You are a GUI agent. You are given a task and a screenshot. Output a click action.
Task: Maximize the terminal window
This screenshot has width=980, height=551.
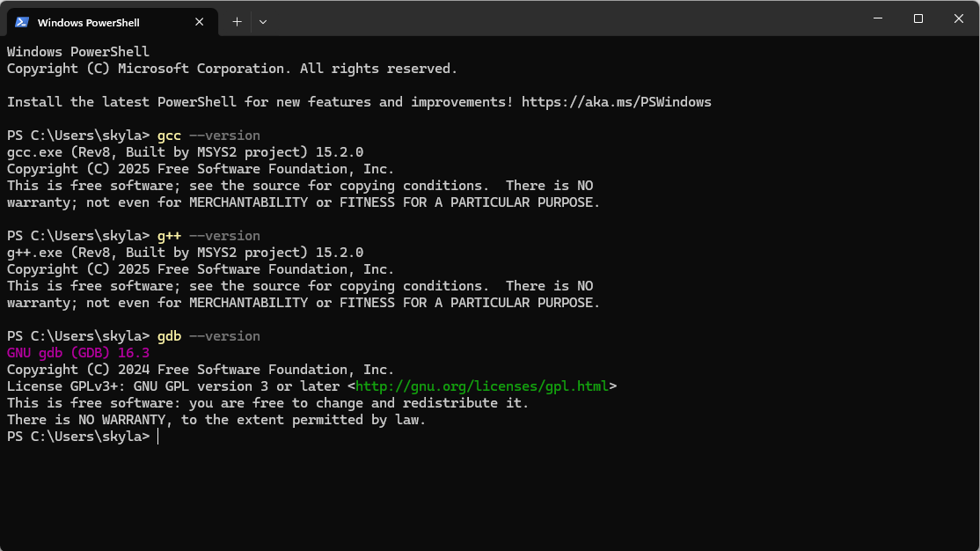[918, 18]
